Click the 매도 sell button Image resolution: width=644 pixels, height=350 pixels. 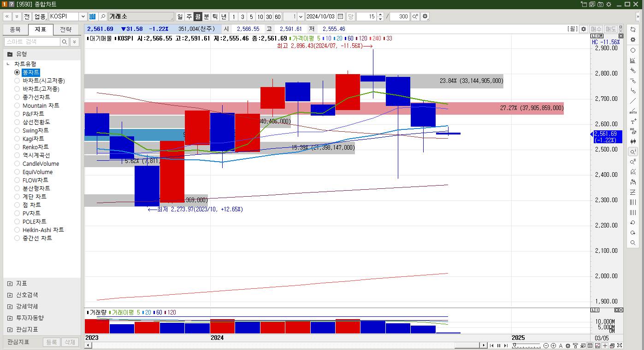611,29
